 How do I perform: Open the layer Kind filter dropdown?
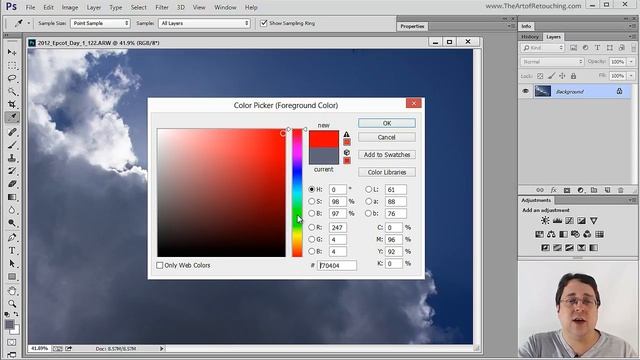542,48
